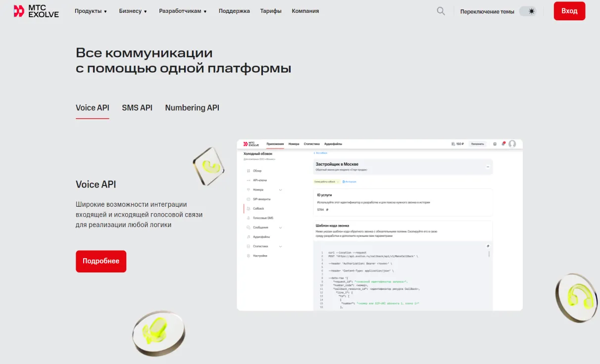Click the MTC Exolve logo inside the dashboard preview
This screenshot has height=364, width=600.
[x=251, y=144]
